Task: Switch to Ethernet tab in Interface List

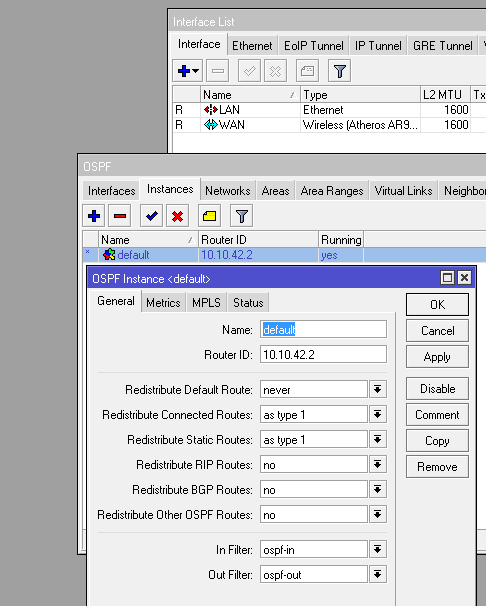Action: coord(252,46)
